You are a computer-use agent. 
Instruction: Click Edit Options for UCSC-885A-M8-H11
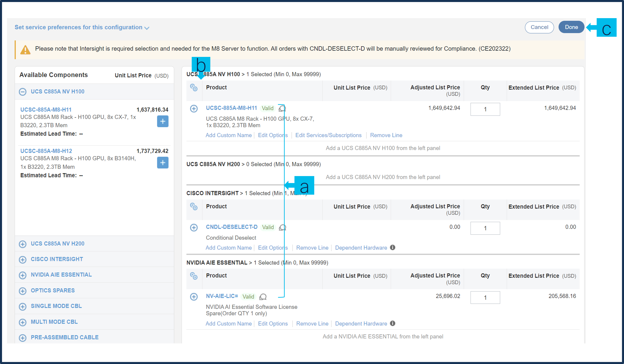[x=273, y=135]
